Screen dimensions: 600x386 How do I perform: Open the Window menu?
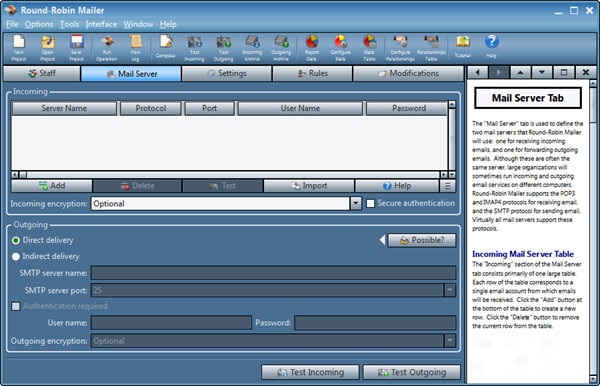tap(138, 24)
